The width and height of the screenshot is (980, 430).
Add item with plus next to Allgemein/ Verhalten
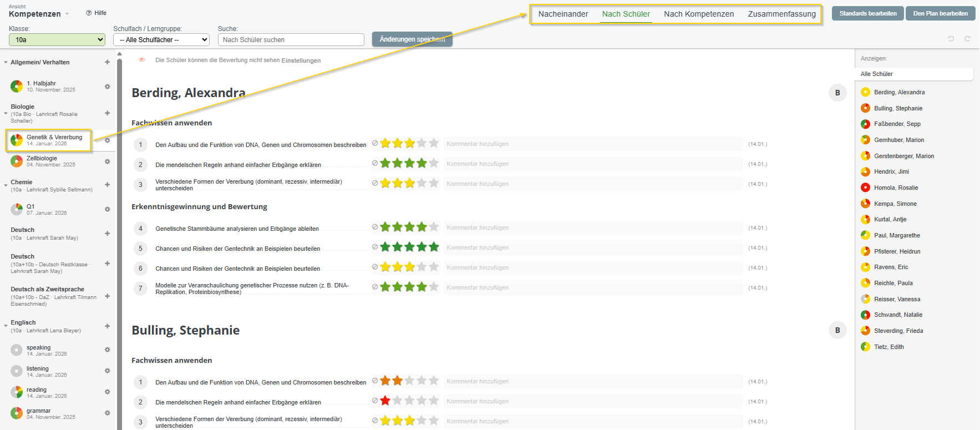click(x=108, y=62)
